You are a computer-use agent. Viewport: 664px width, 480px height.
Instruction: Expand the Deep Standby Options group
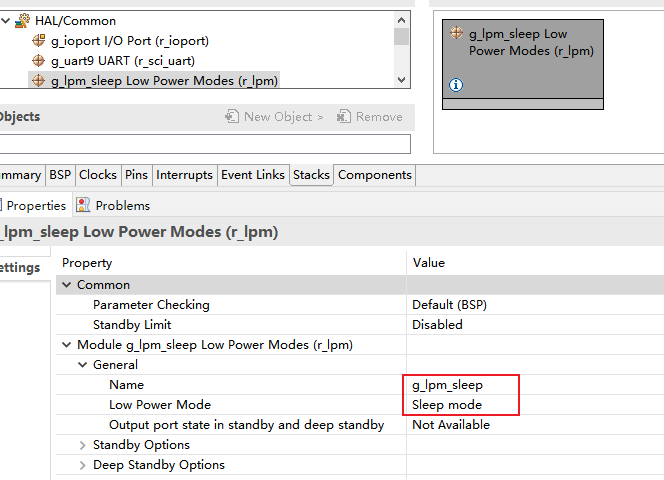pos(83,465)
